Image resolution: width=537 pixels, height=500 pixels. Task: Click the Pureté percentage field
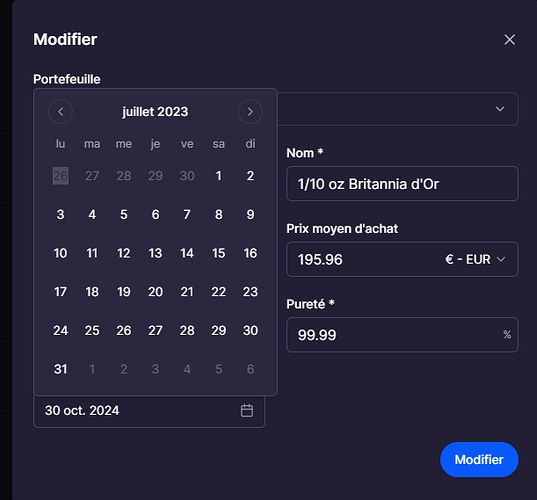(402, 335)
